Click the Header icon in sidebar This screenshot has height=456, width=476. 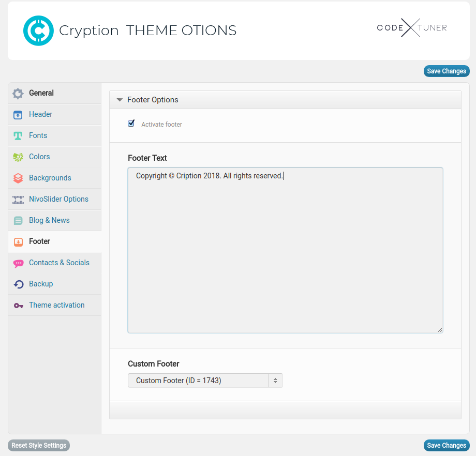[18, 115]
